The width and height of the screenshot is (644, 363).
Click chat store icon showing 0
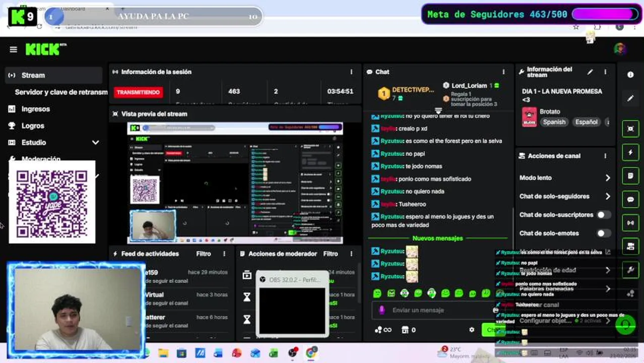coord(408,330)
